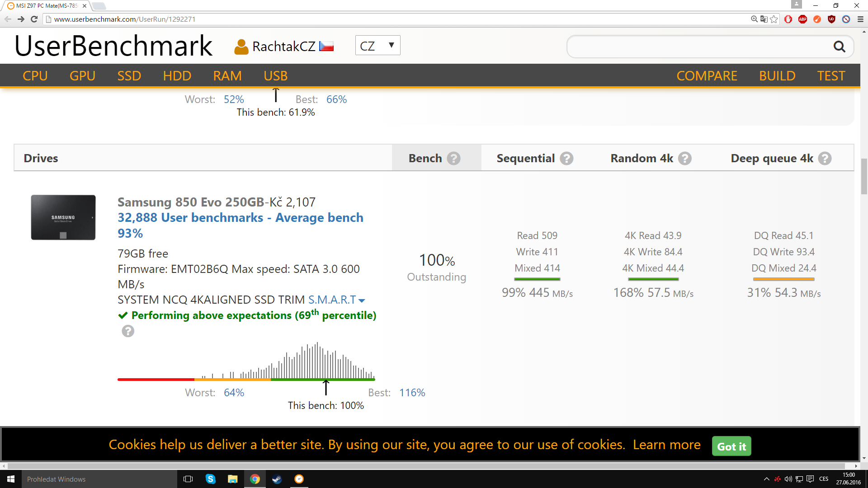Click help icon below percentile text
868x488 pixels.
128,332
